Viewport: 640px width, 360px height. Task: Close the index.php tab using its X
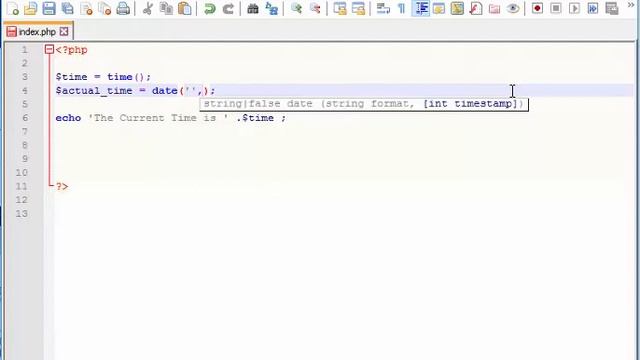click(64, 31)
